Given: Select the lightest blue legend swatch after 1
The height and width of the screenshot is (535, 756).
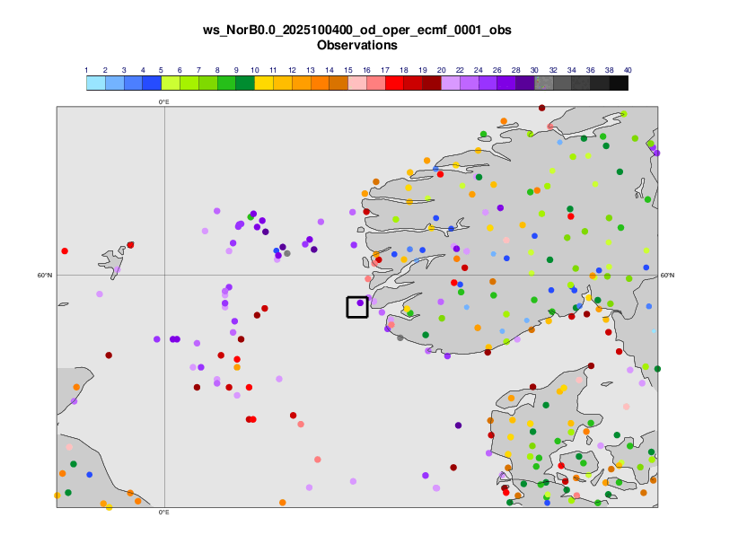Looking at the screenshot, I should pos(95,83).
